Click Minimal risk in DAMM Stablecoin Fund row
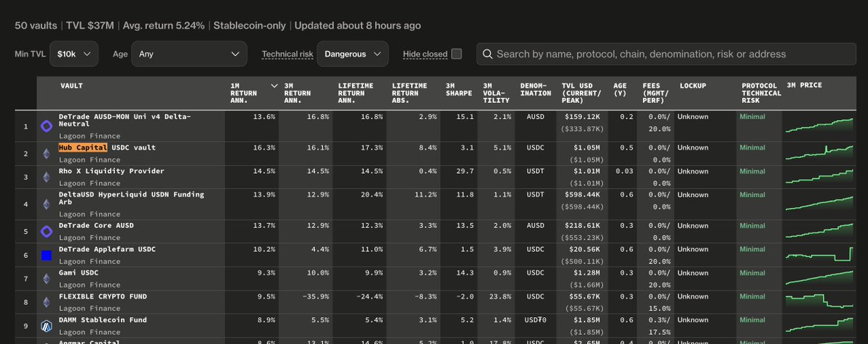868x344 pixels. pyautogui.click(x=752, y=319)
